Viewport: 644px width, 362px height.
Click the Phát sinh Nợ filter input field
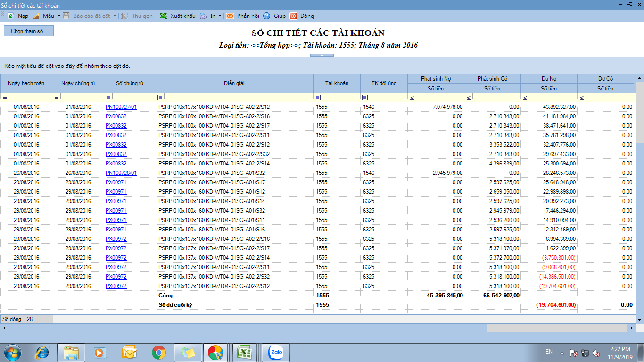[439, 98]
